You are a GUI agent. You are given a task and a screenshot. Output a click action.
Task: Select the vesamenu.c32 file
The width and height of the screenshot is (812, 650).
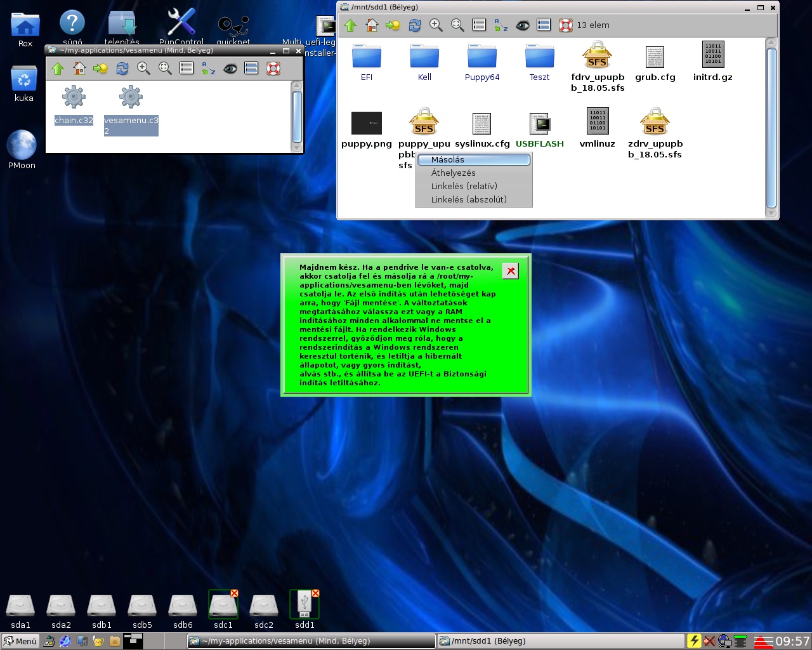tap(131, 110)
